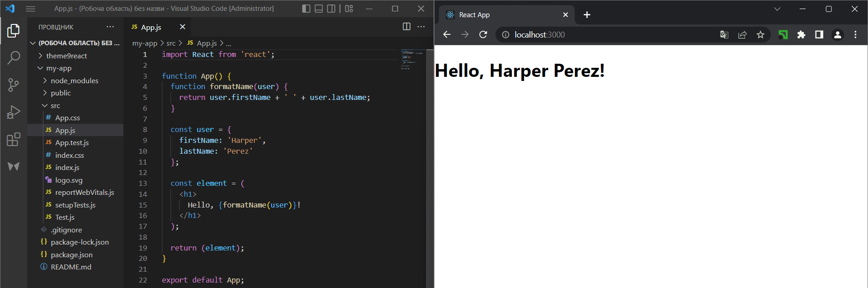The height and width of the screenshot is (288, 868).
Task: Click the localhost:3000 address bar
Action: pyautogui.click(x=610, y=35)
